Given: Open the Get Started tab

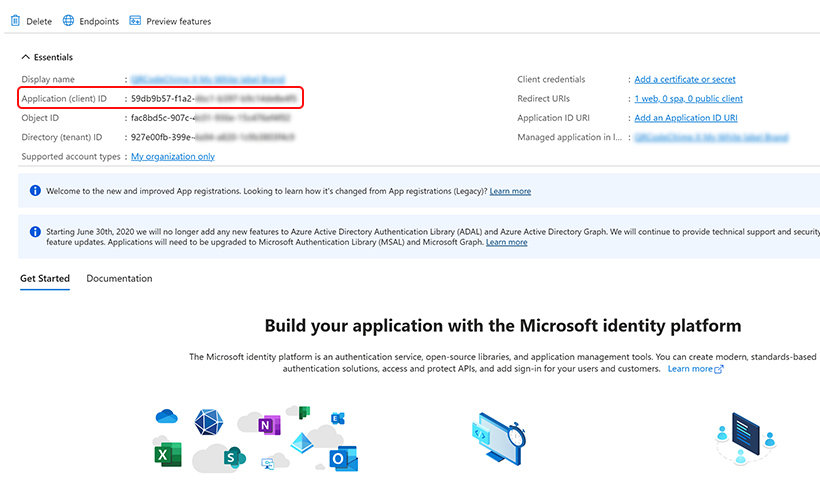Looking at the screenshot, I should (45, 279).
